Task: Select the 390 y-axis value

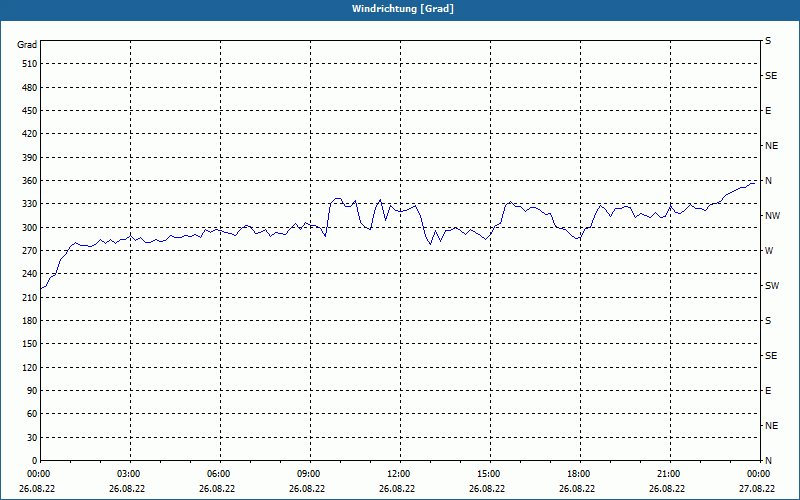Action: coord(30,158)
